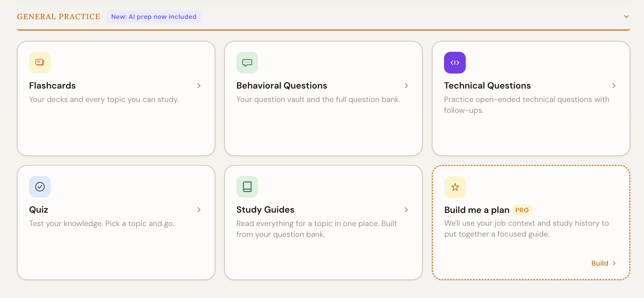Image resolution: width=644 pixels, height=298 pixels.
Task: Select the Study Guides card title
Action: click(265, 210)
